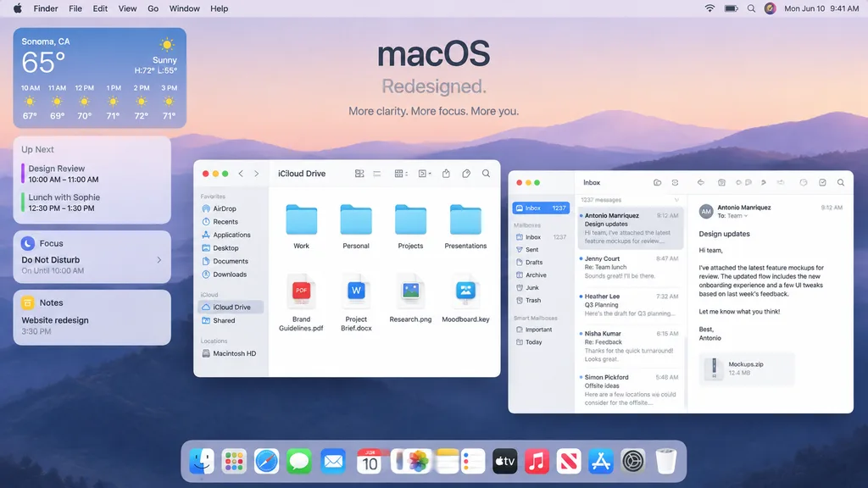Switch Finder to icon grid view
Image resolution: width=868 pixels, height=488 pixels.
[x=359, y=174]
